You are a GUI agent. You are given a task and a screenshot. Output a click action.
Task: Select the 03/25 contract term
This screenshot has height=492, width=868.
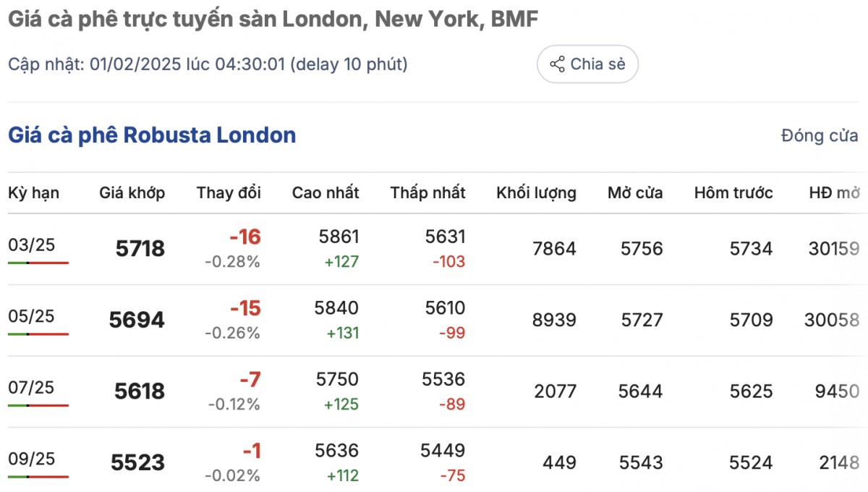[32, 245]
